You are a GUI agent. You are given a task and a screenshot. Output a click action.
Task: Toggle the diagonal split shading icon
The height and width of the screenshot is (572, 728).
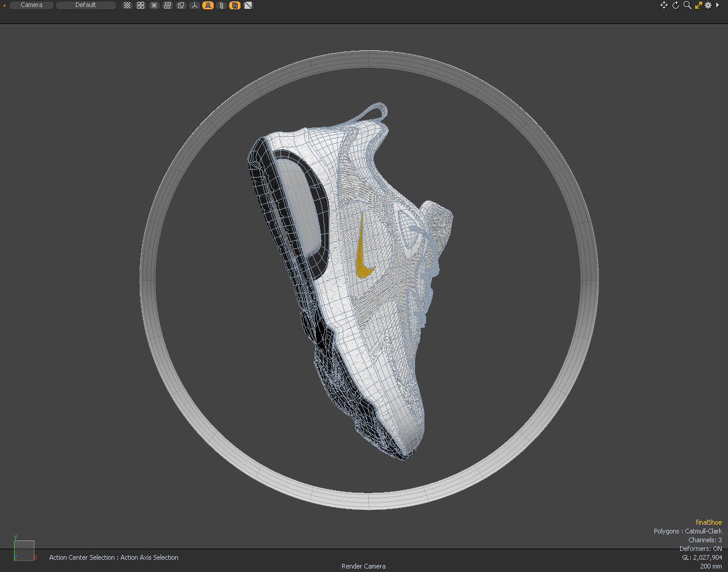click(248, 5)
